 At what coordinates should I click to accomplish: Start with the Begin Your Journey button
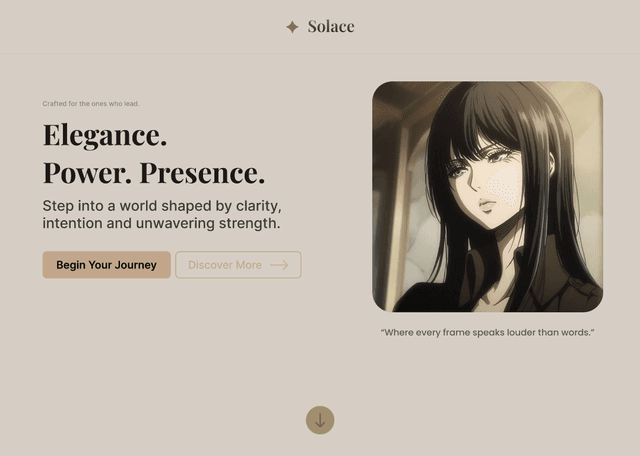click(x=107, y=265)
